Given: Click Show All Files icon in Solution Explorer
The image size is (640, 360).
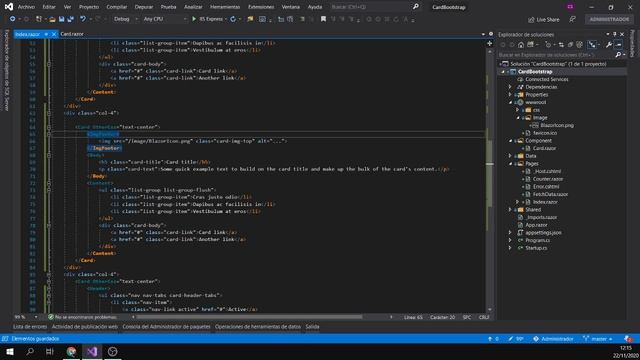Looking at the screenshot, I should (579, 44).
